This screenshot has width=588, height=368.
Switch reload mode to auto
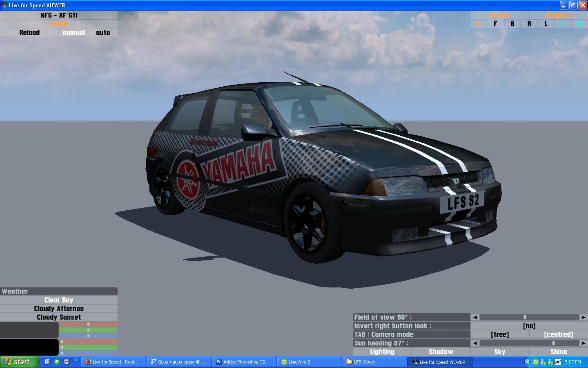pyautogui.click(x=103, y=32)
